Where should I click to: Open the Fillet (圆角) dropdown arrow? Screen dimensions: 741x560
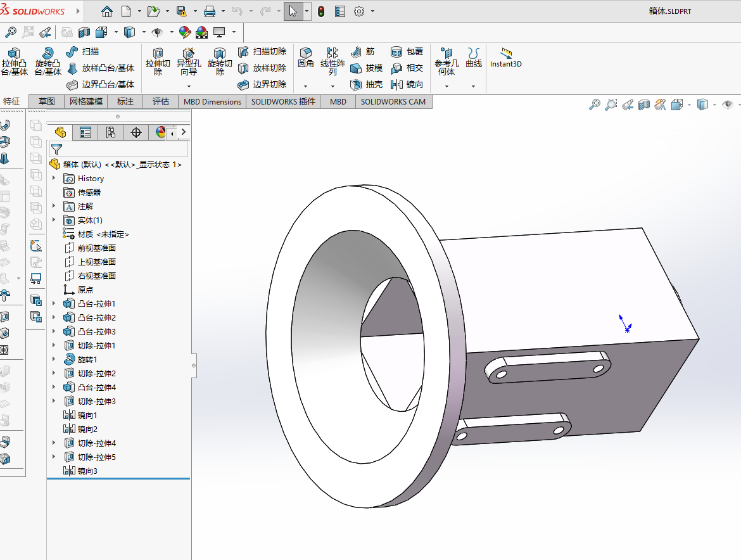tap(305, 87)
